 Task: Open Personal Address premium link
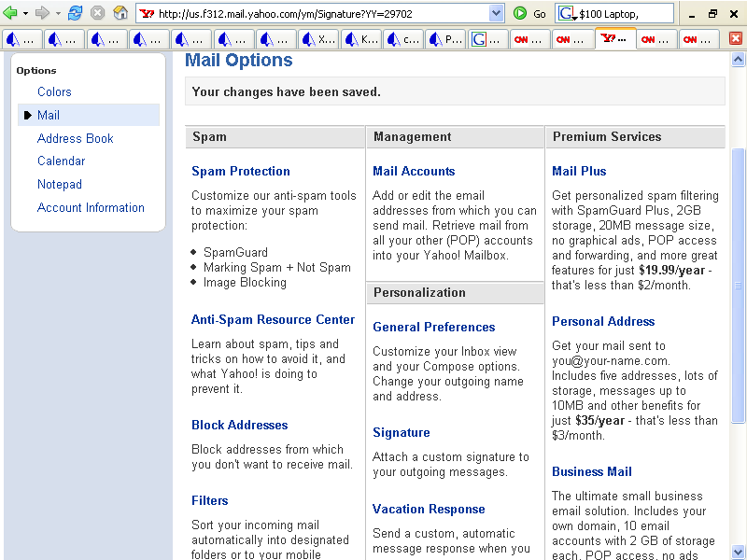tap(603, 321)
